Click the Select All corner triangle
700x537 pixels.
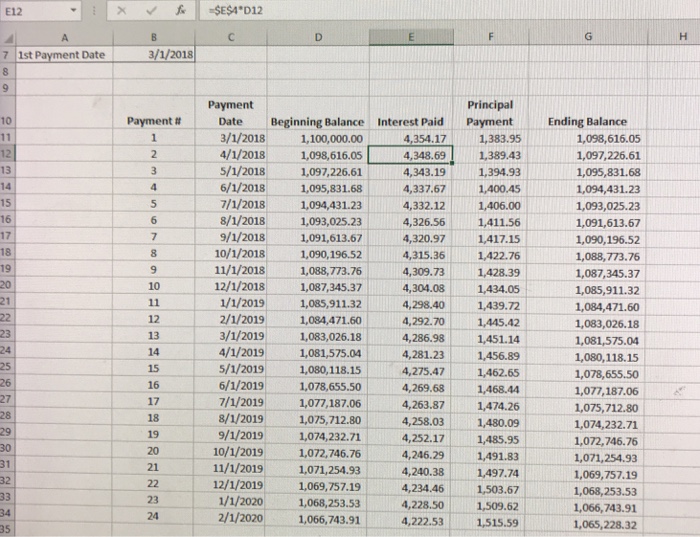(x=8, y=38)
